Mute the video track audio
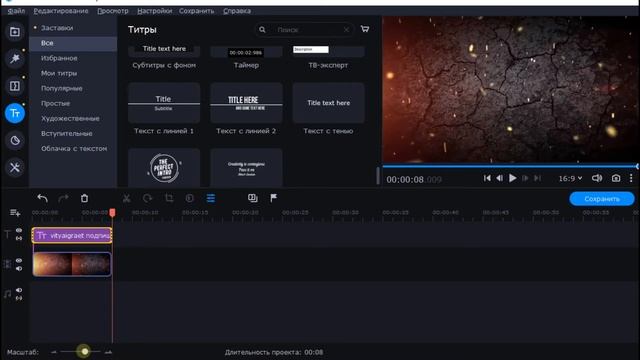 click(19, 269)
